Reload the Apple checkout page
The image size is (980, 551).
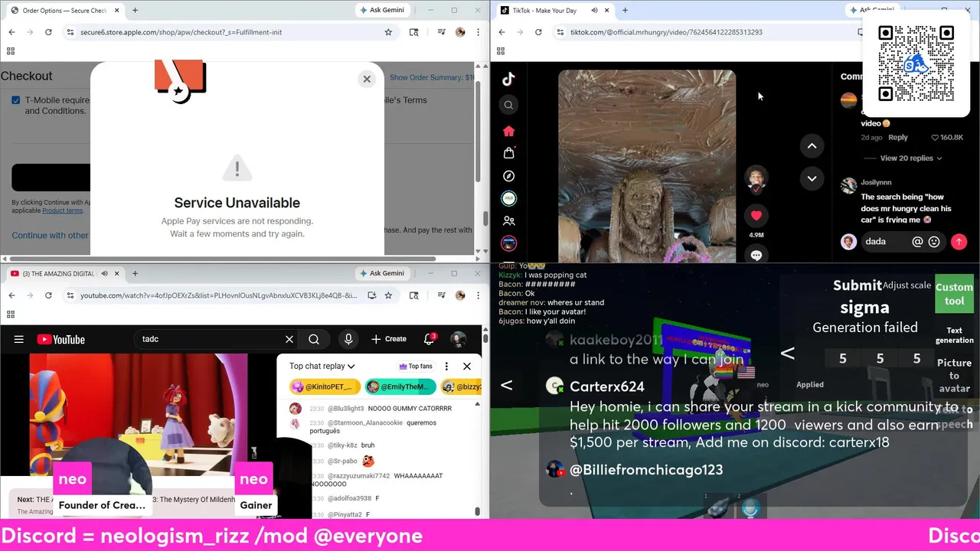pos(48,32)
